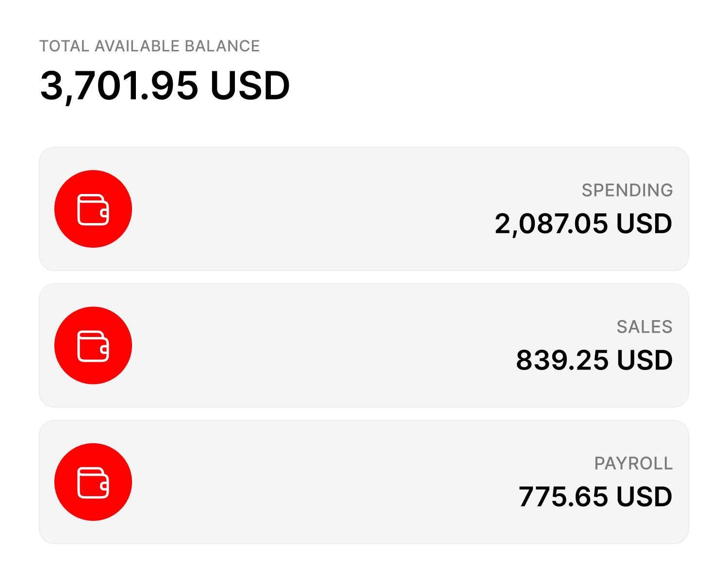
Task: Open the Payroll card via its empty middle area
Action: pyautogui.click(x=311, y=482)
